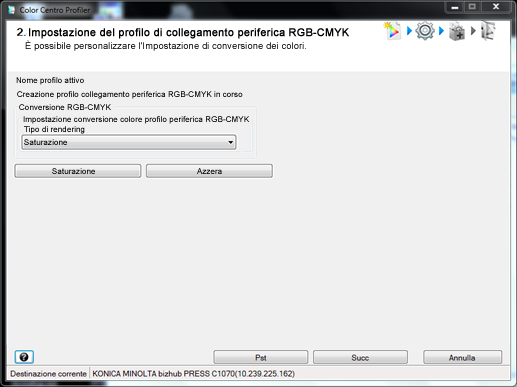Click the Creazione profilo collegamento periferica text
Image resolution: width=517 pixels, height=387 pixels.
(x=129, y=94)
